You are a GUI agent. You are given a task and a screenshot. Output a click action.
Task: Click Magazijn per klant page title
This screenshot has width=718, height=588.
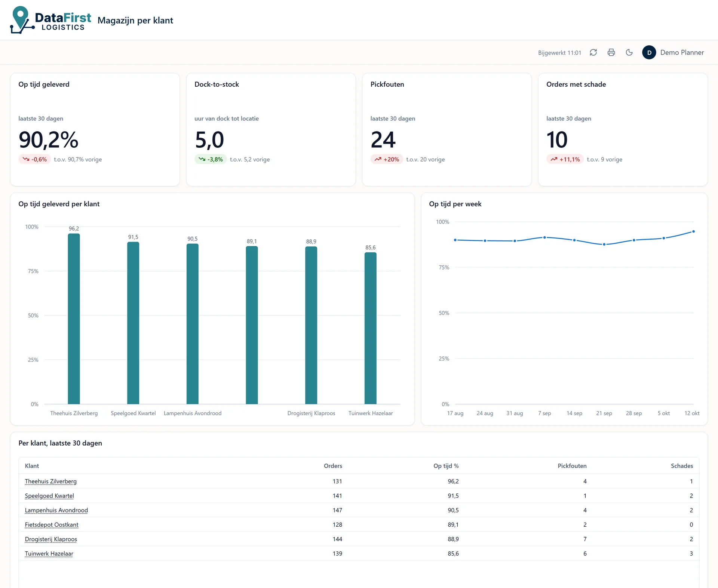(135, 21)
